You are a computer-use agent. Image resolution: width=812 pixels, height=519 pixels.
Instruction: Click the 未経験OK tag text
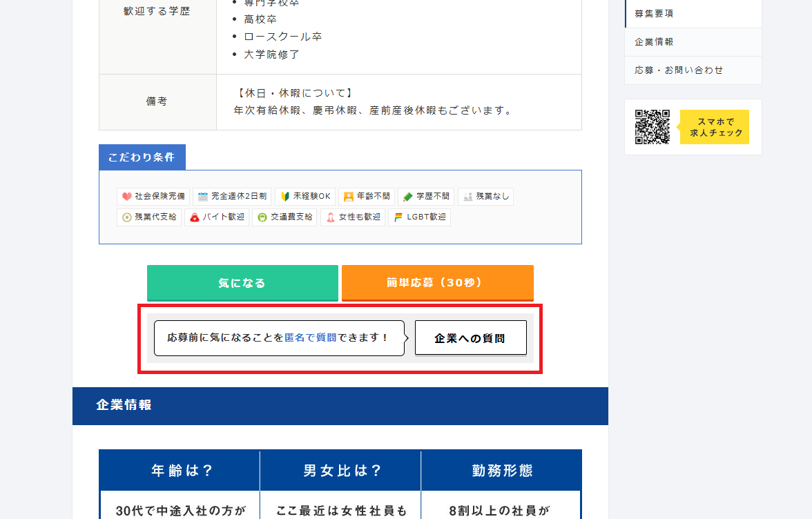click(x=312, y=197)
